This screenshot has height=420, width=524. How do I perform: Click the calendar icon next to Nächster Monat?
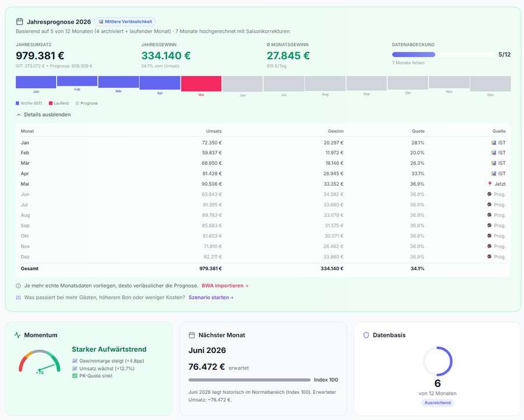[x=192, y=335]
